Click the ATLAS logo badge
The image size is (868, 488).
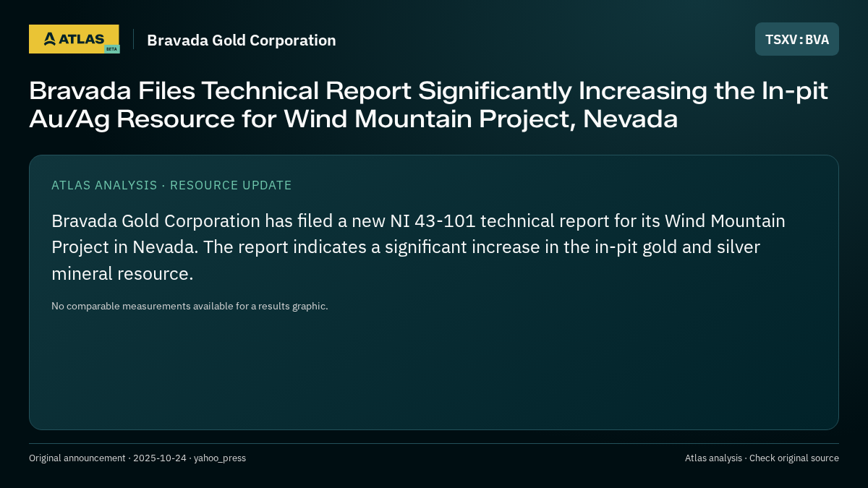74,39
